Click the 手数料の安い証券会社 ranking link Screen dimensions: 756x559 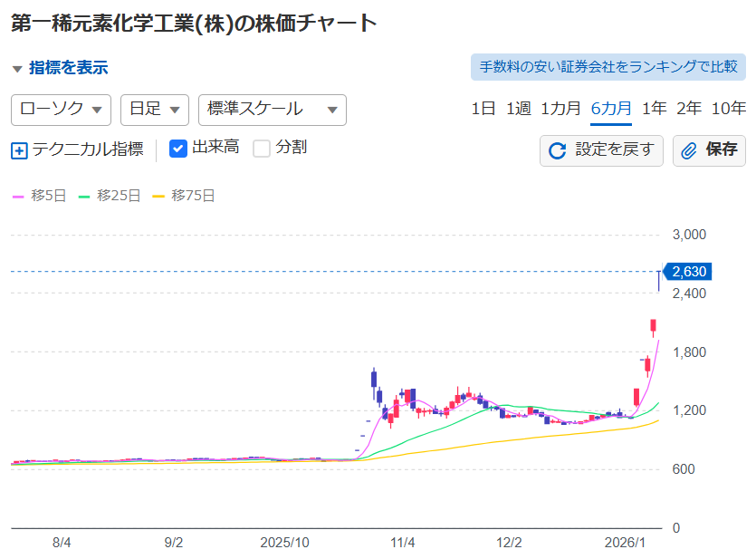pyautogui.click(x=608, y=67)
